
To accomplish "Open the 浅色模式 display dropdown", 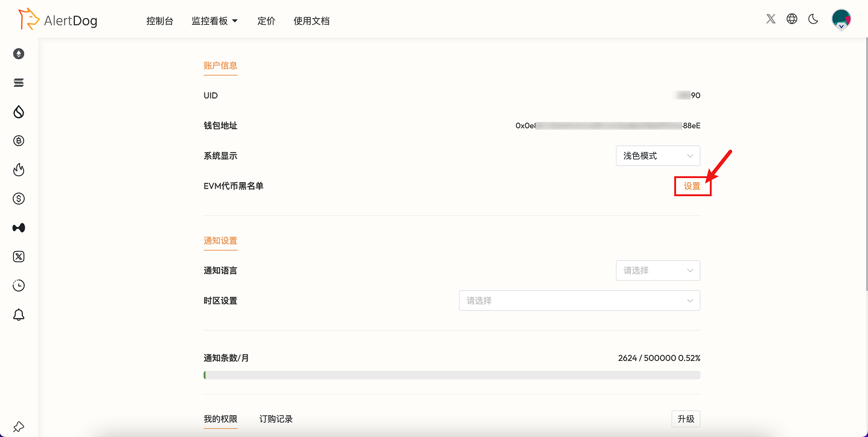I will [657, 155].
